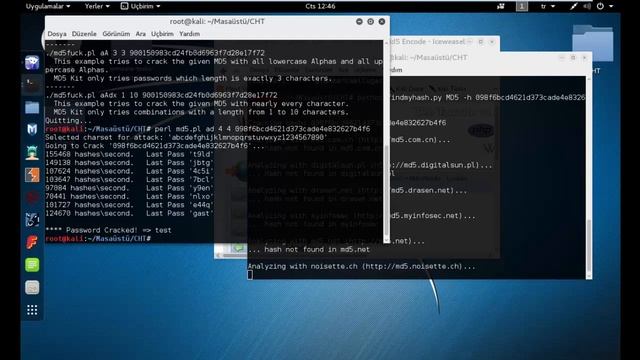Click power icon in top bar
The image size is (640, 360).
600,6
